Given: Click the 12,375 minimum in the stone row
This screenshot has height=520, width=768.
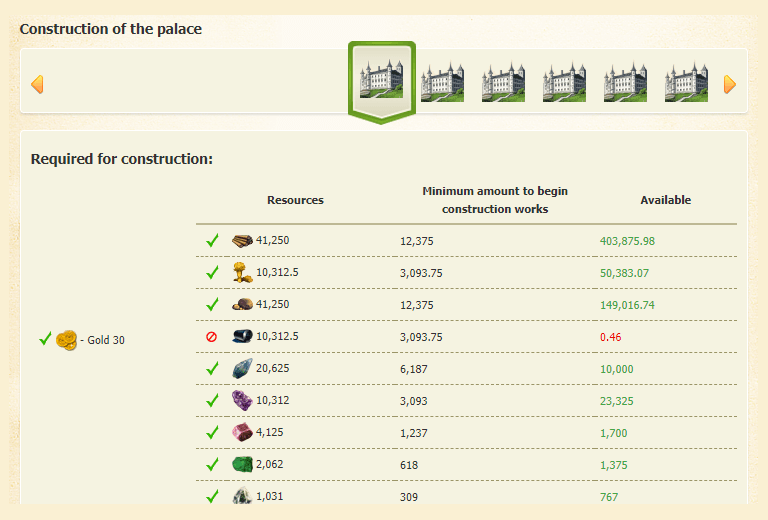Looking at the screenshot, I should [x=417, y=306].
